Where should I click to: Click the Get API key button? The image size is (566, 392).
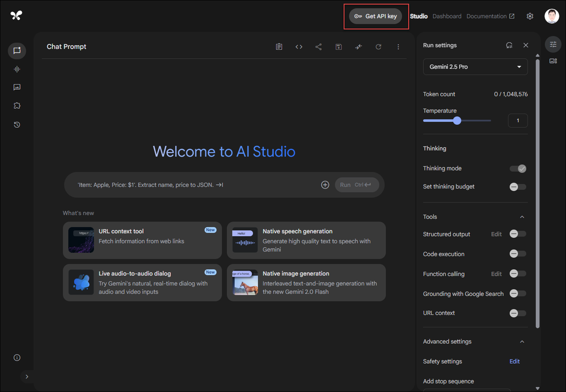(375, 16)
